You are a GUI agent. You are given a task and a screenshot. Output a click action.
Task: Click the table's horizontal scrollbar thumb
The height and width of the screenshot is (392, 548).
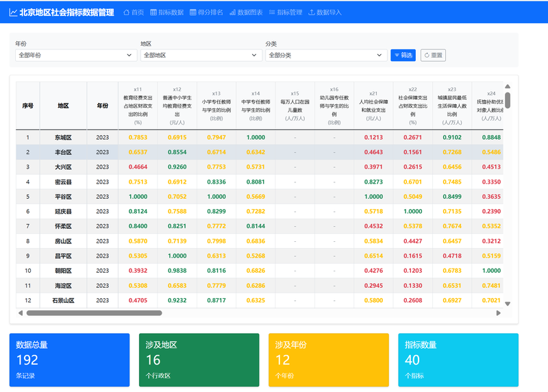click(94, 313)
